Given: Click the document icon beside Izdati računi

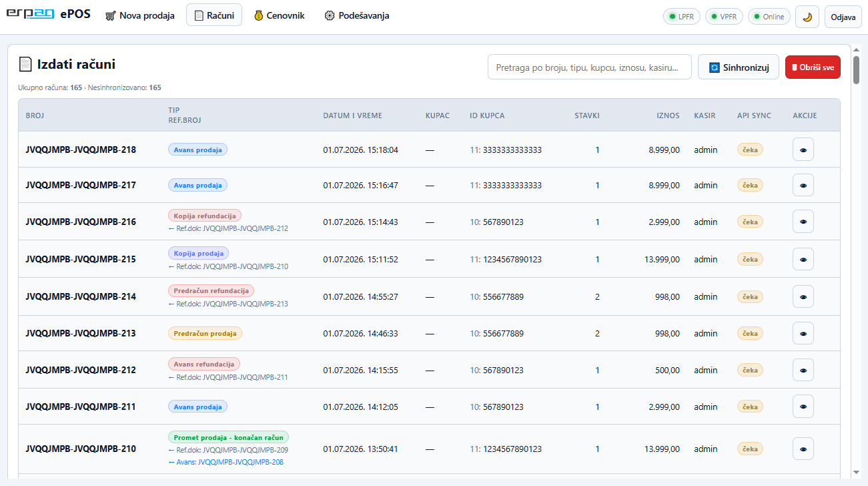Looking at the screenshot, I should point(25,64).
